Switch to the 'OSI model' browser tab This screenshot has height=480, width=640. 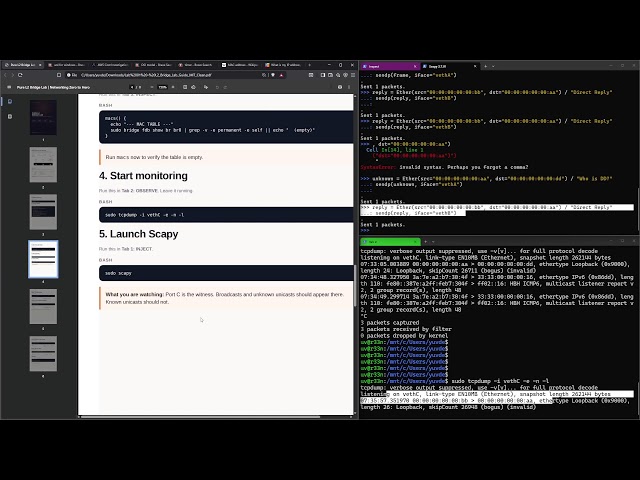[153, 65]
